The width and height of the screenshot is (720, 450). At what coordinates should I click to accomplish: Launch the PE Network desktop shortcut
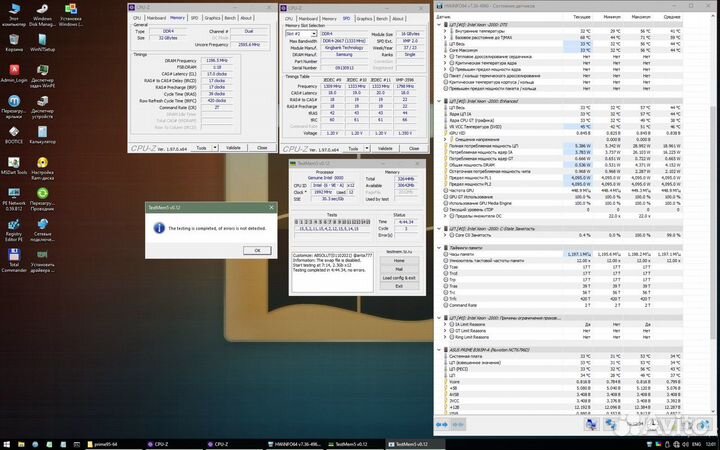coord(14,199)
